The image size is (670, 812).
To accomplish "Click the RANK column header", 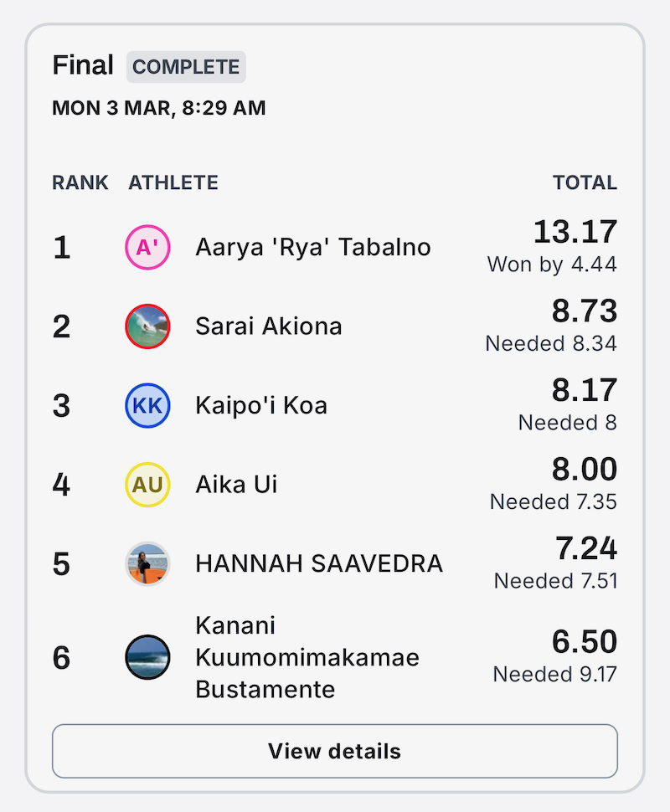I will tap(80, 182).
